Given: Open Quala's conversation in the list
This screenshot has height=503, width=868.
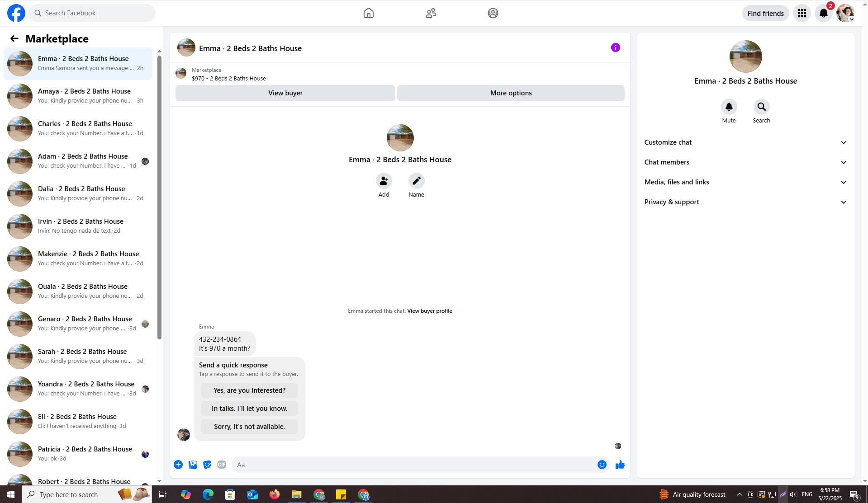Looking at the screenshot, I should tap(78, 291).
